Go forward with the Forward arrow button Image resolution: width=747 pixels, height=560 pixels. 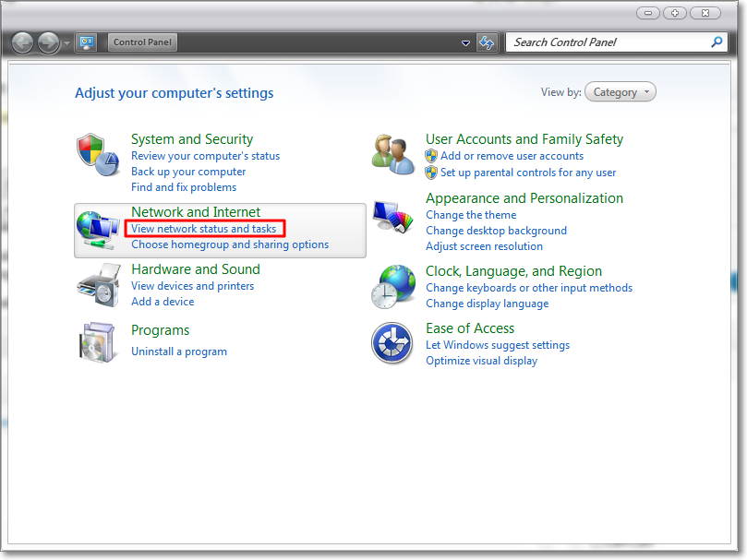tap(48, 42)
